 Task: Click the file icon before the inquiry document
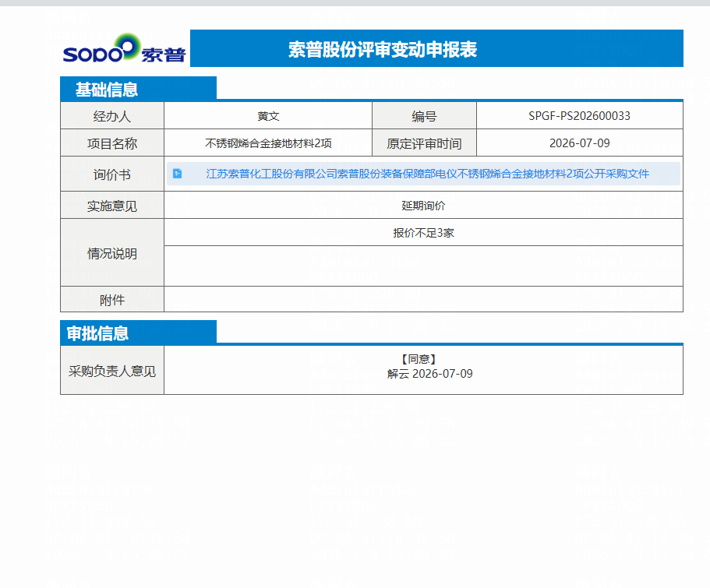point(178,174)
